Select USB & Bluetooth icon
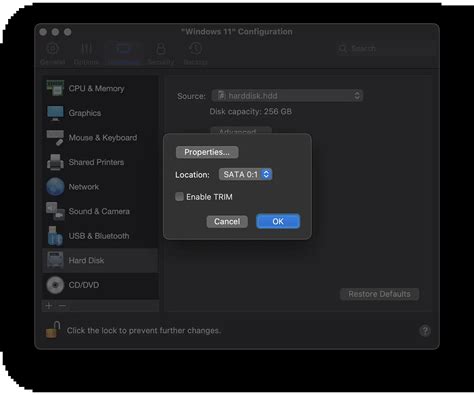 pos(55,236)
